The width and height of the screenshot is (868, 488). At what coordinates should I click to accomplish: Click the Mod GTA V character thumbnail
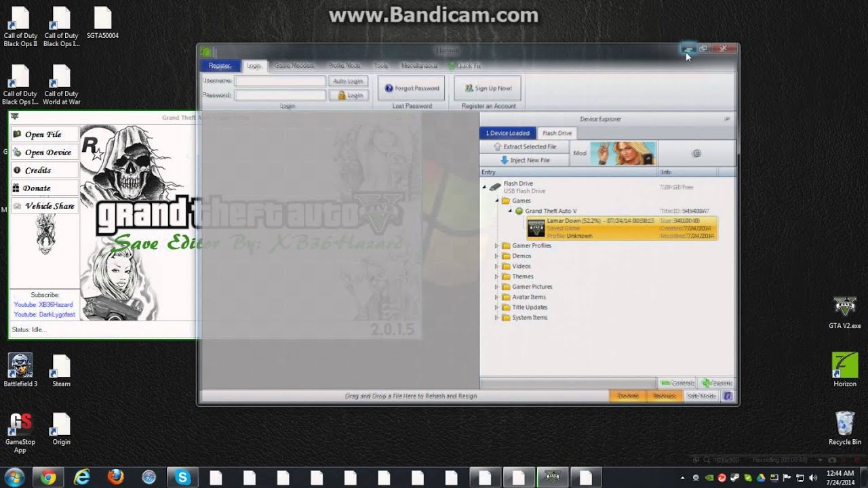(623, 153)
